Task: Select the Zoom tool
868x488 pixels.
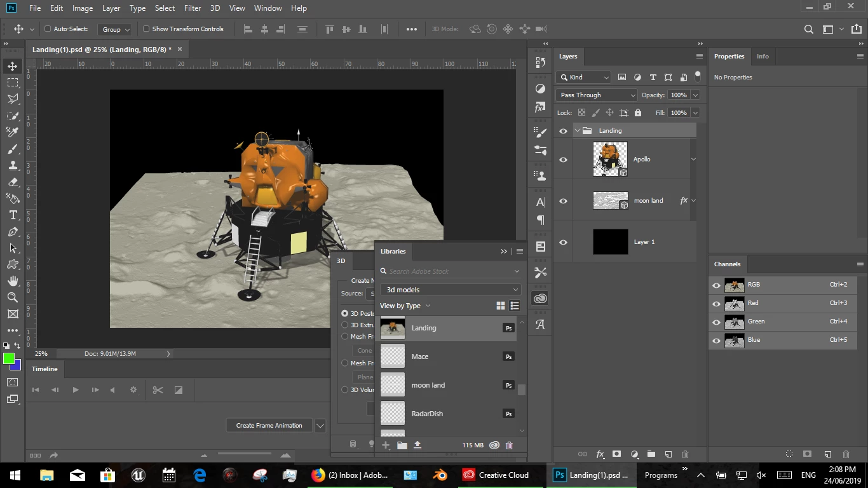Action: (x=13, y=297)
